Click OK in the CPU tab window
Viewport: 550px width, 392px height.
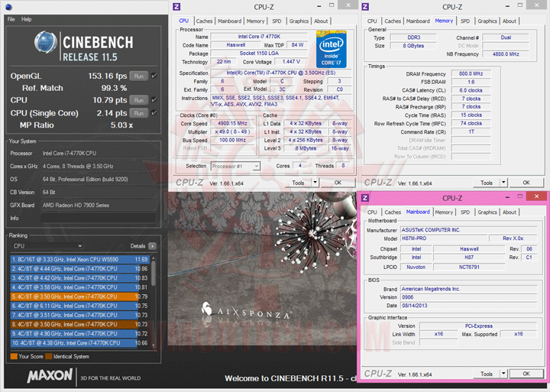pos(338,183)
